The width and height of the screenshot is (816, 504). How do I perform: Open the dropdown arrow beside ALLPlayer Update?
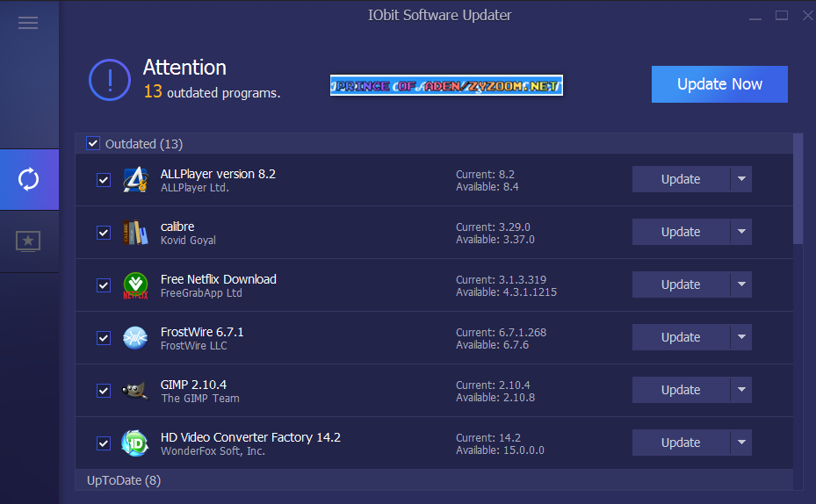[x=741, y=179]
